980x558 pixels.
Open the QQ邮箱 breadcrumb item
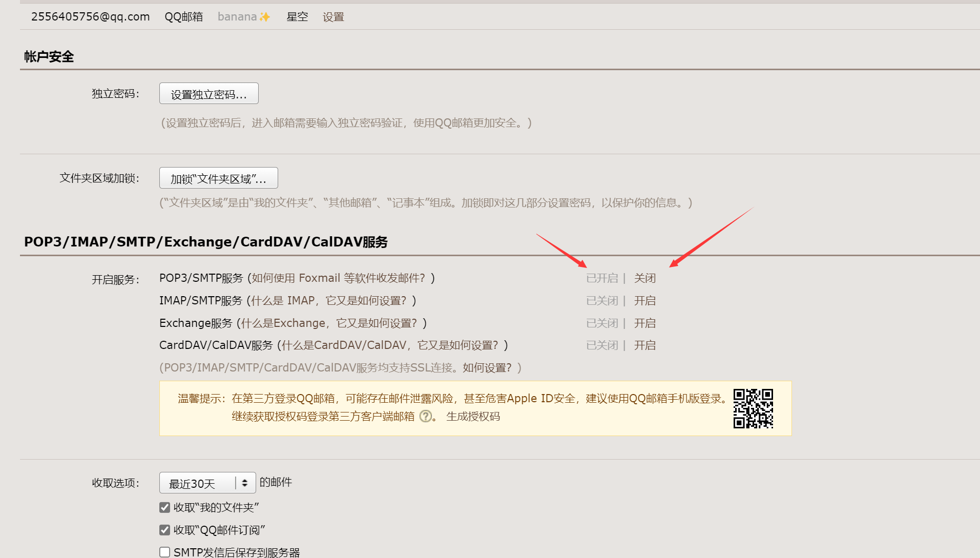[x=183, y=17]
